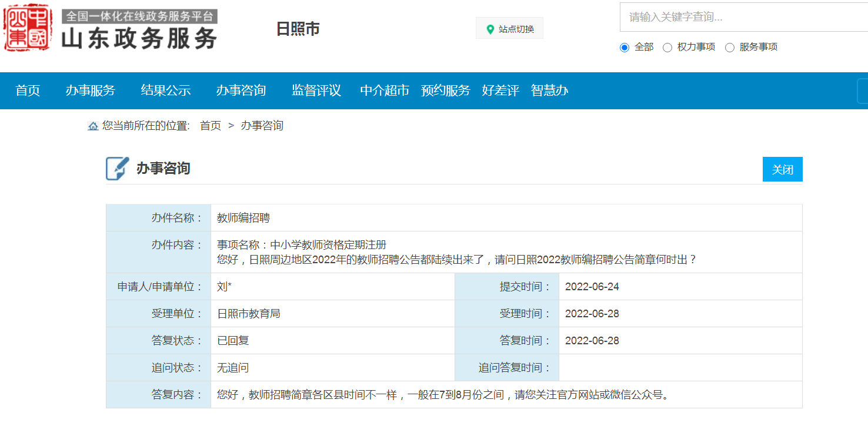Screen dimensions: 868x433
Task: Open the 好差评 navigation item
Action: [x=500, y=90]
